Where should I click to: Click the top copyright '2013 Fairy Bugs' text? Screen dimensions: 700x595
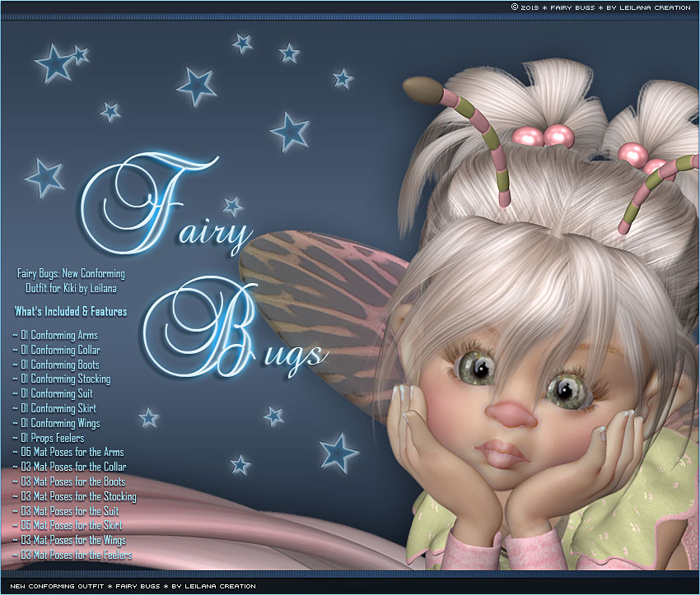(x=601, y=7)
